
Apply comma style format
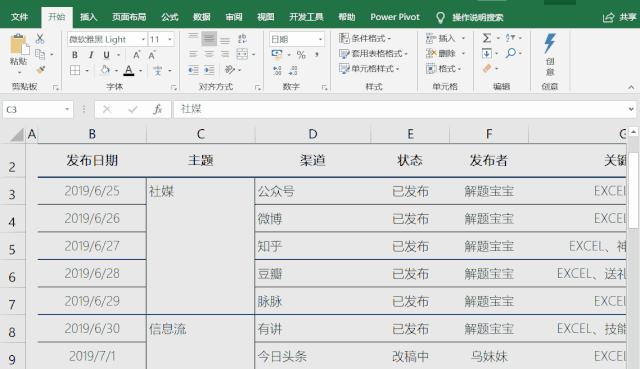point(317,55)
